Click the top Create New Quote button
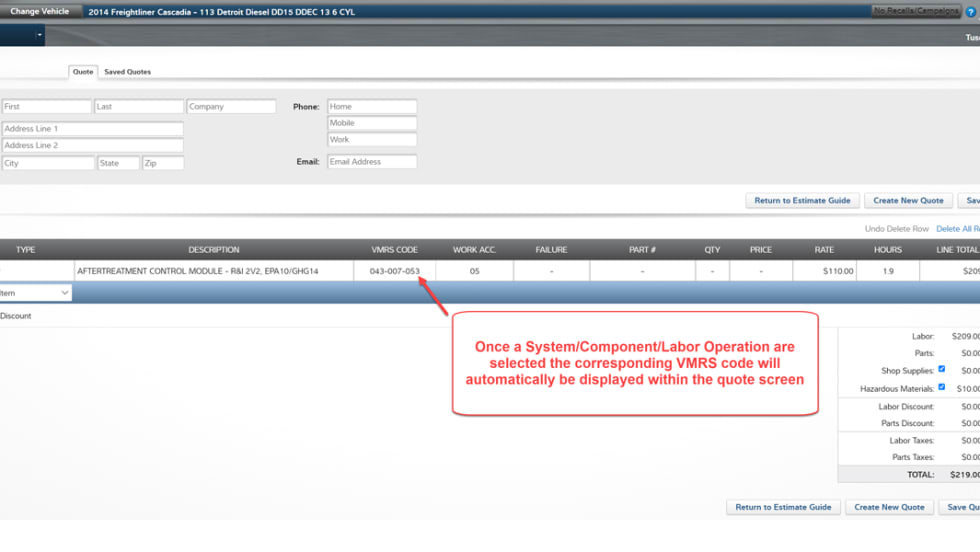980x552 pixels. click(908, 200)
